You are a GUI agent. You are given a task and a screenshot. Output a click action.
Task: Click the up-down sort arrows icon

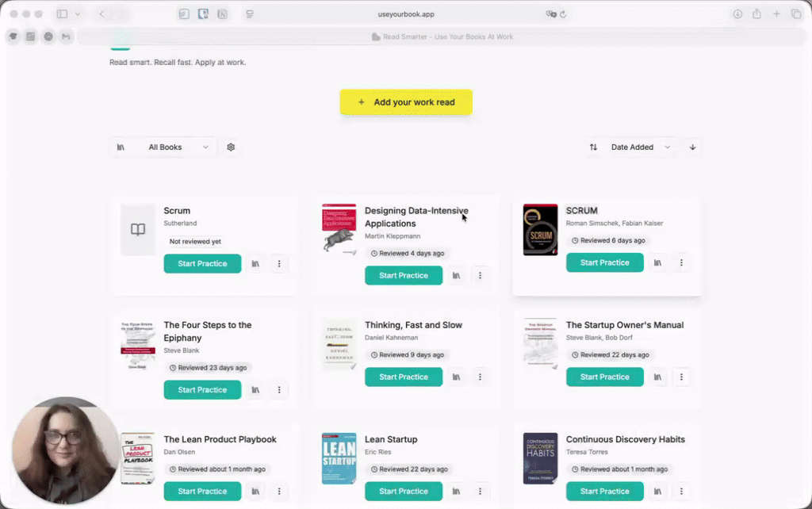(x=593, y=147)
